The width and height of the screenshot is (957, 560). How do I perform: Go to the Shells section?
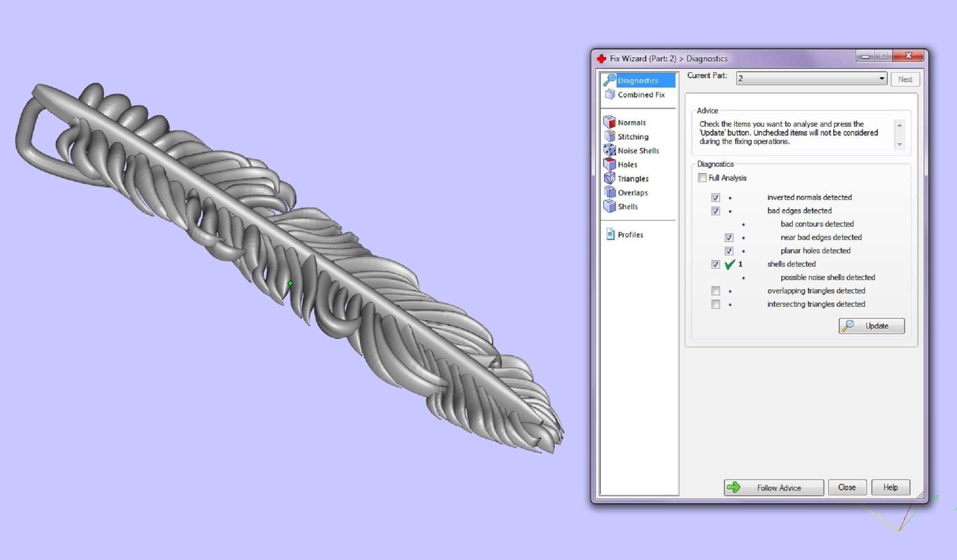point(627,206)
